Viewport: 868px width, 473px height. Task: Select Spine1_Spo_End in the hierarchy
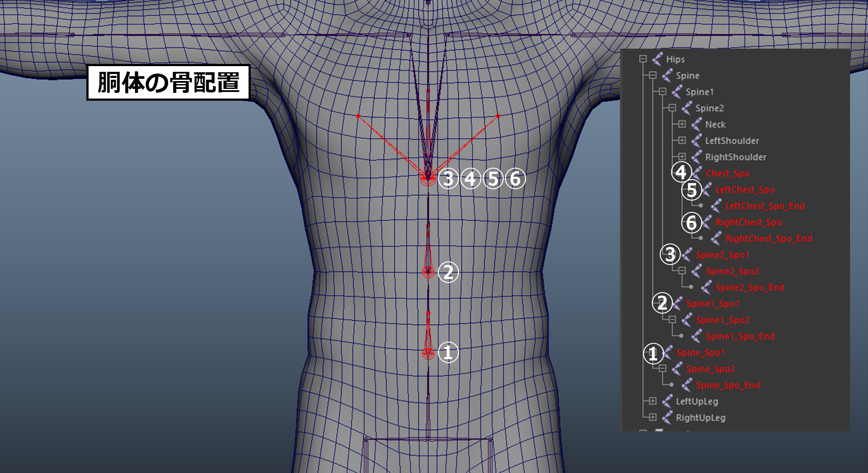tap(740, 336)
